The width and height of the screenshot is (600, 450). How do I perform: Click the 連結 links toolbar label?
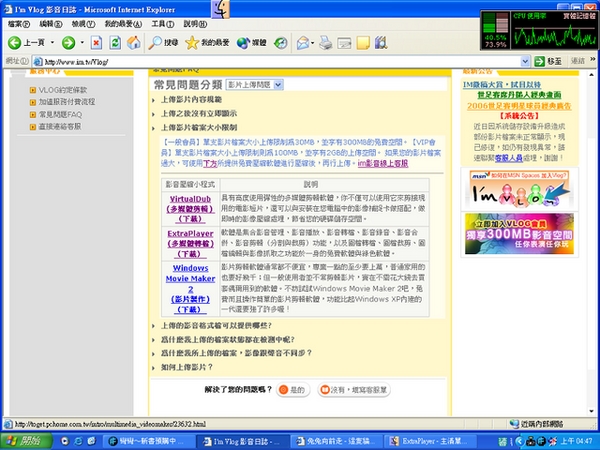point(578,61)
